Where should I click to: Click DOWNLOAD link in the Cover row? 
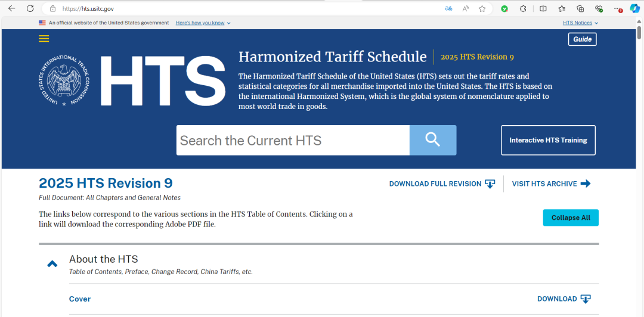point(557,299)
